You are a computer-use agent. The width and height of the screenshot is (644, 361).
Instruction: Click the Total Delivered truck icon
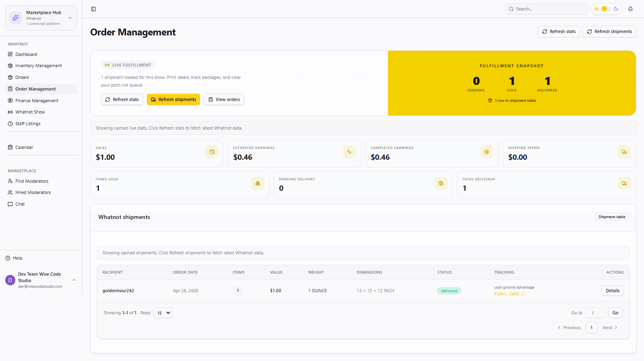[624, 183]
